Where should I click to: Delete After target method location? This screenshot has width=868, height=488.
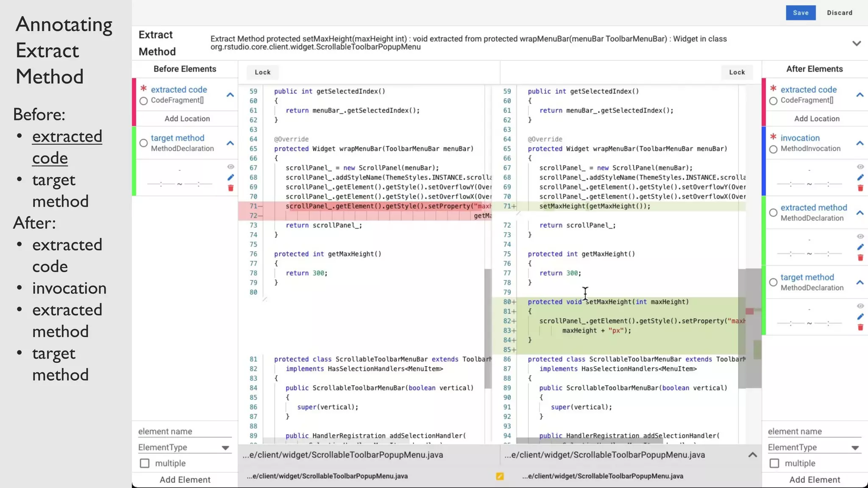coord(860,327)
